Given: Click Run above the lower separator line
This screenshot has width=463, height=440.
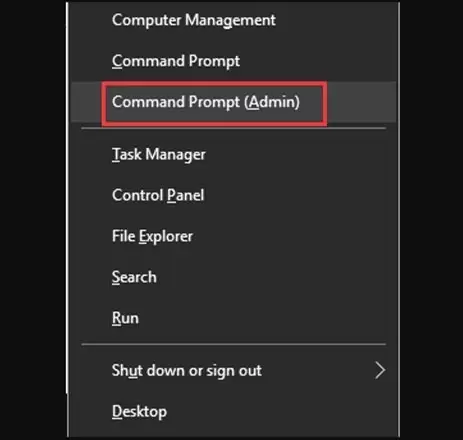Looking at the screenshot, I should [233, 318].
